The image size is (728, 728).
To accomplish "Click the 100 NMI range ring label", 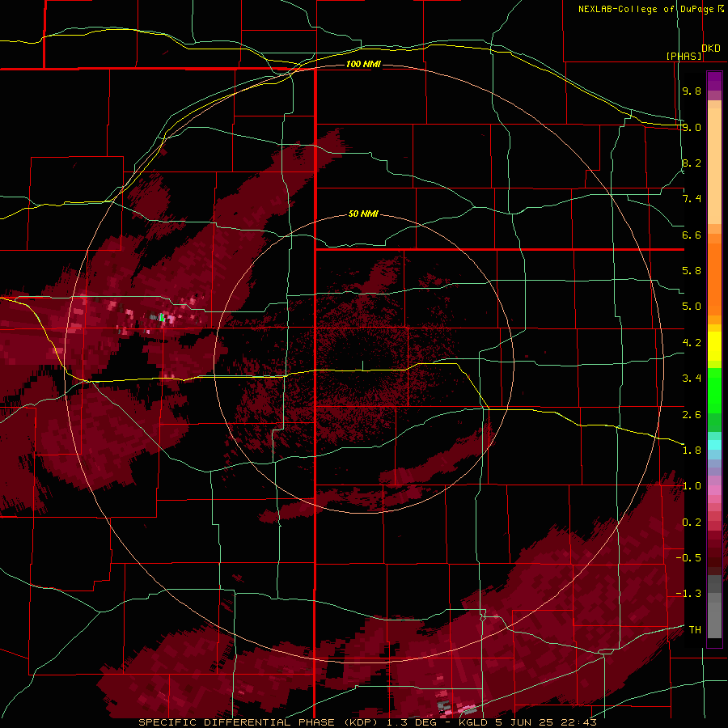I will click(363, 64).
